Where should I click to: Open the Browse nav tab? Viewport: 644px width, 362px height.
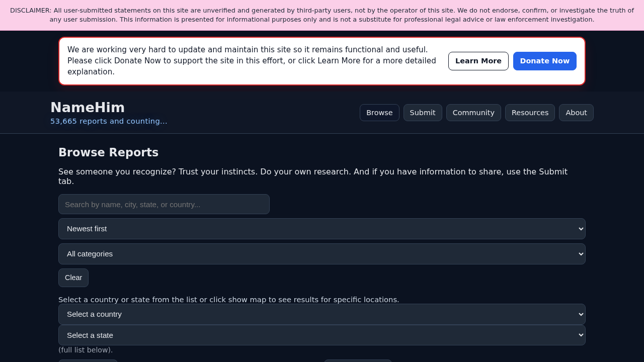pos(379,113)
